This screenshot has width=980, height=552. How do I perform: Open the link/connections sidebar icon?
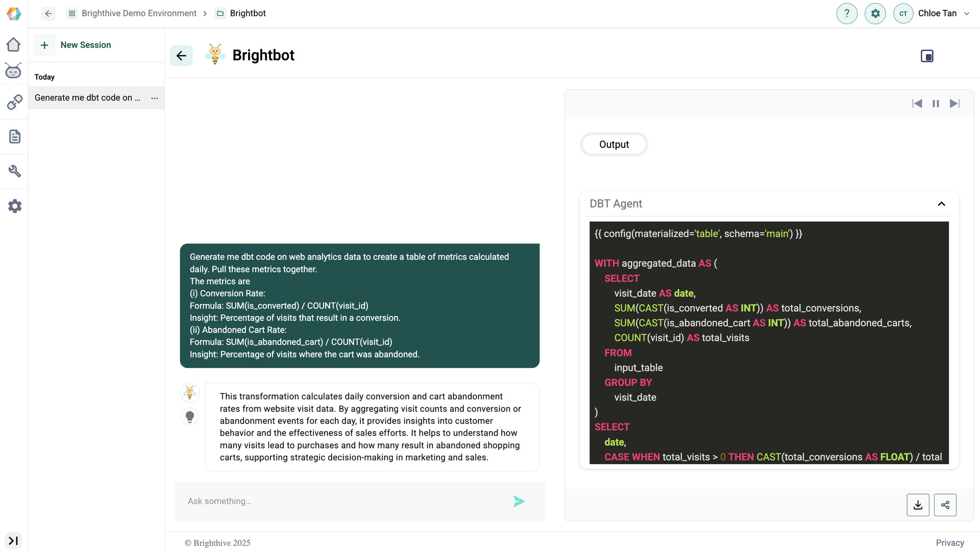pyautogui.click(x=14, y=102)
